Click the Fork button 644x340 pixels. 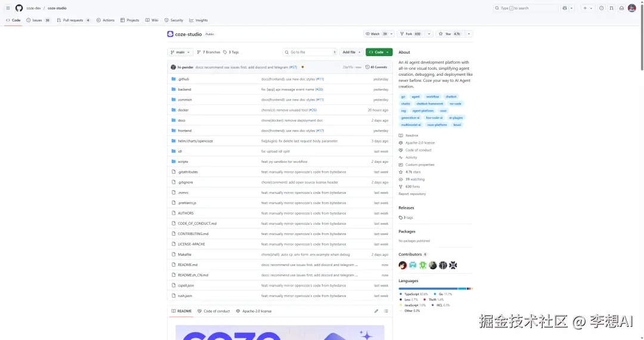click(410, 34)
